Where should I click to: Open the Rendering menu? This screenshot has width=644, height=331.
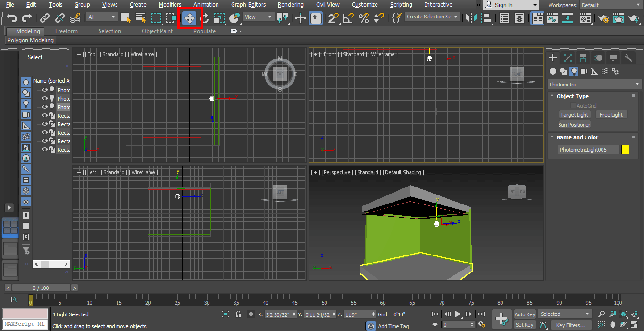pyautogui.click(x=290, y=5)
